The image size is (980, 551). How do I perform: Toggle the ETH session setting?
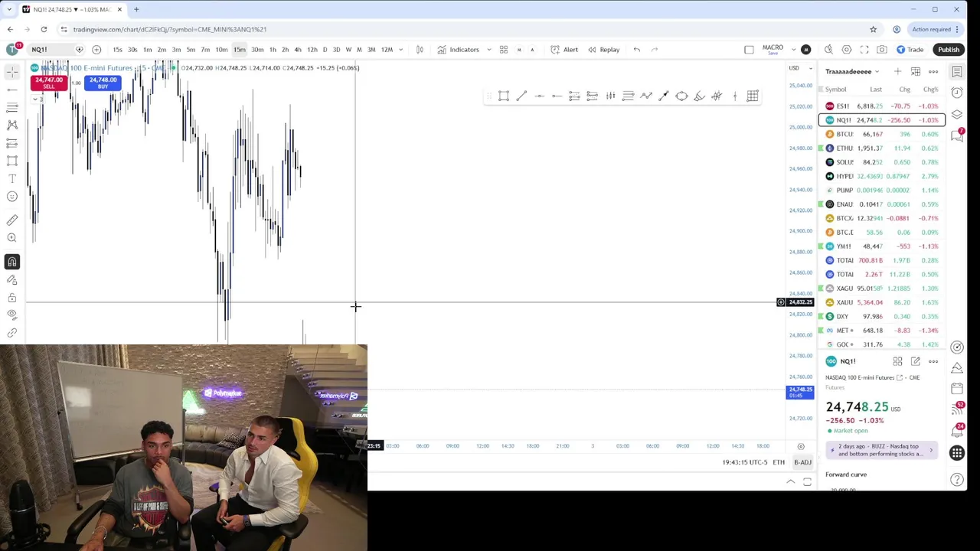[x=779, y=462]
